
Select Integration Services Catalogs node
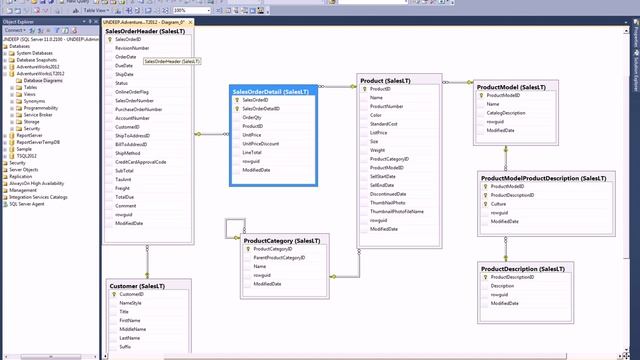coord(38,197)
